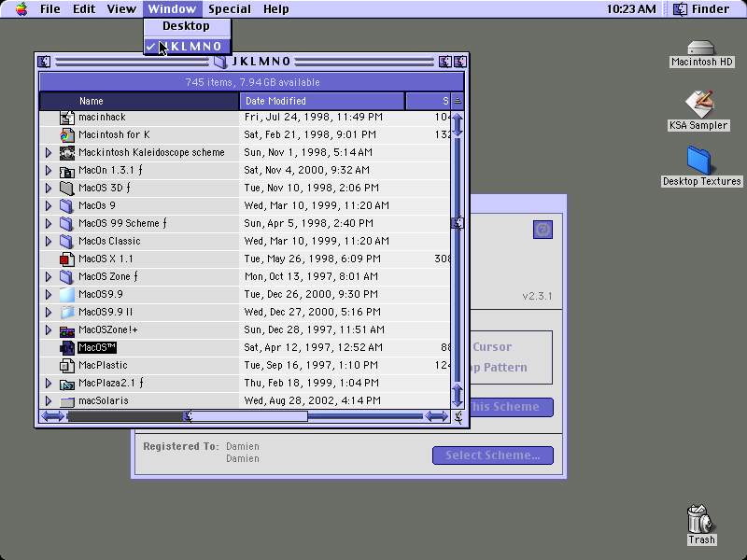
Task: Expand the MacPlaza2.1 folder
Action: pos(49,384)
